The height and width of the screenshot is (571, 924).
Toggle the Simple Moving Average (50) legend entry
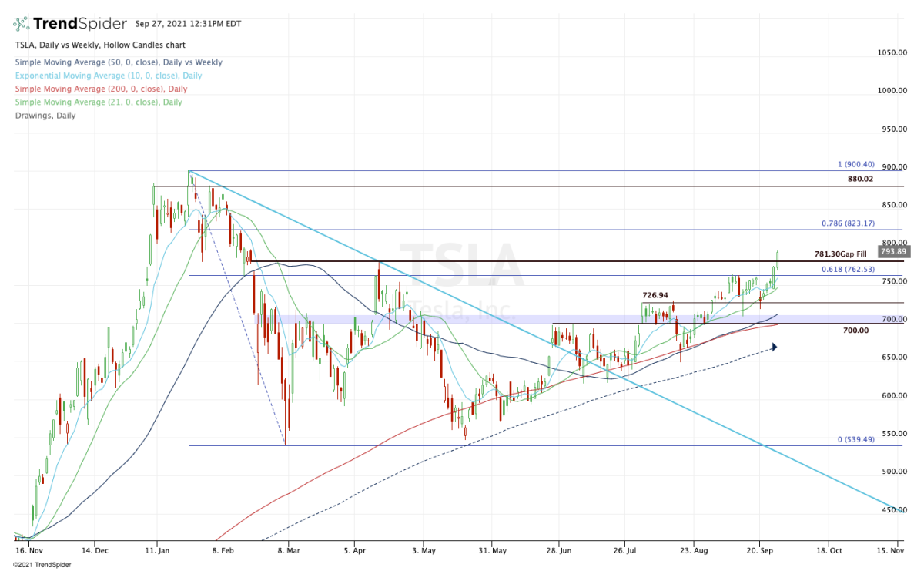[x=118, y=62]
